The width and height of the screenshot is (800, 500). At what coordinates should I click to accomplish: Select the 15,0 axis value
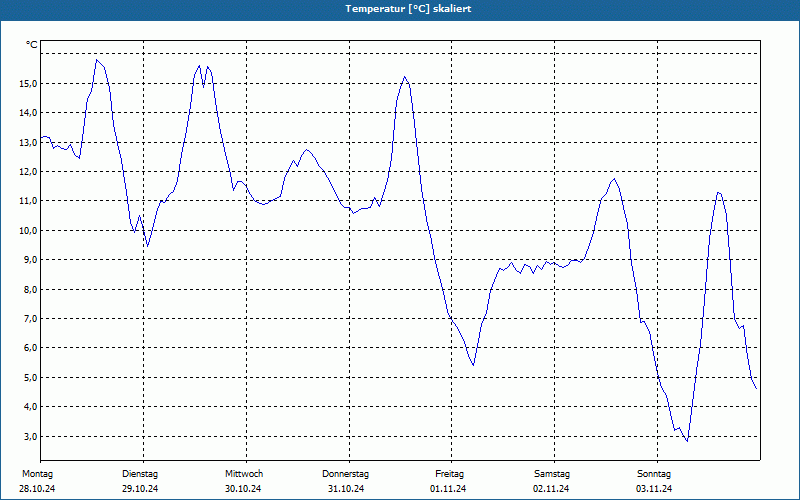pos(28,84)
